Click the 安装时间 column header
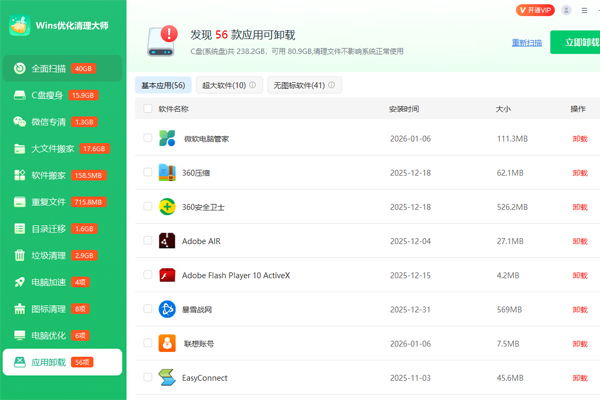This screenshot has width=600, height=400. coord(404,109)
